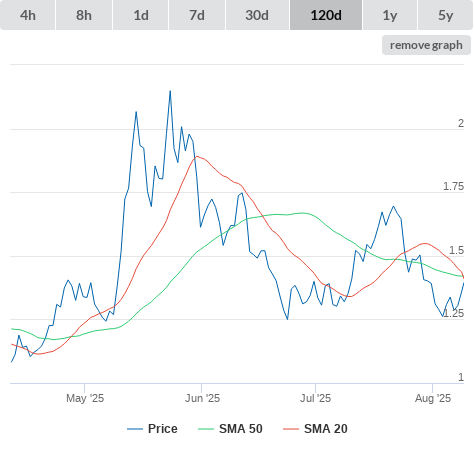Click the price line's highest peak

pyautogui.click(x=170, y=91)
